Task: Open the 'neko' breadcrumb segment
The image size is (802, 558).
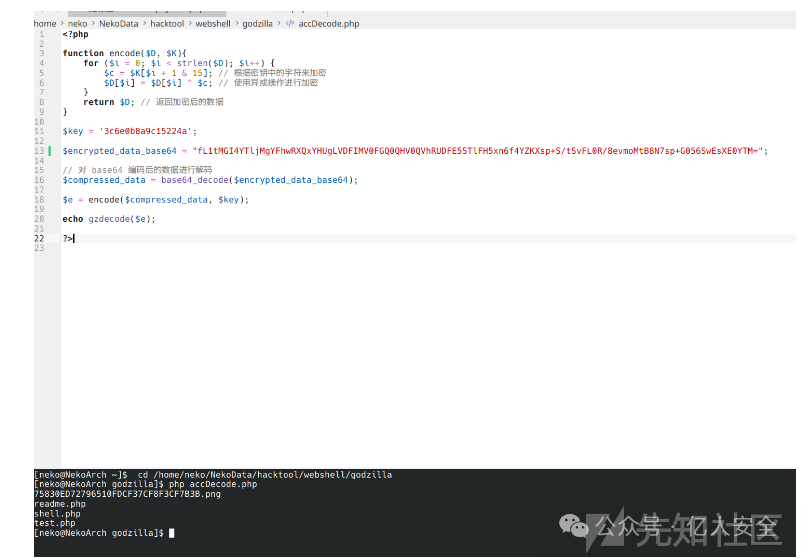Action: pos(77,24)
